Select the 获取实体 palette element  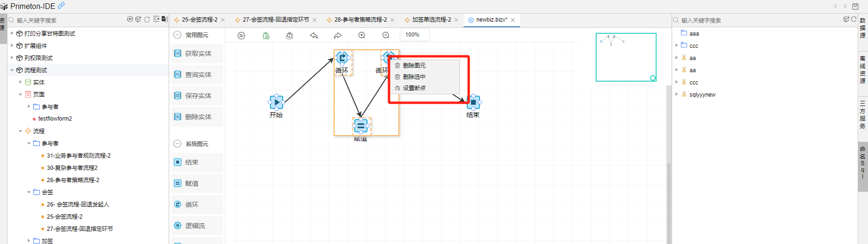[x=197, y=53]
